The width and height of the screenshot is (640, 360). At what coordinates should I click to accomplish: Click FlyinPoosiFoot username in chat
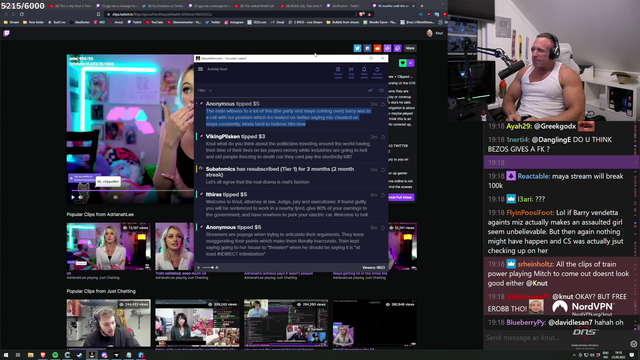click(x=530, y=213)
